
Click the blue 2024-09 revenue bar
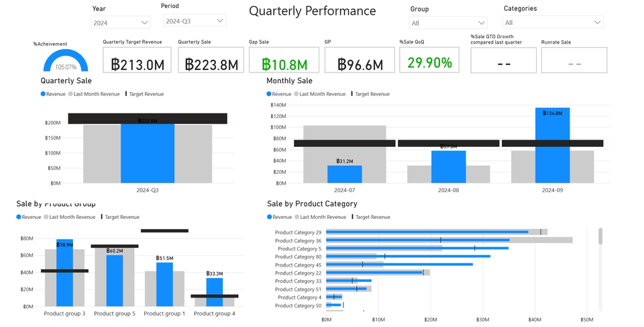coord(552,145)
